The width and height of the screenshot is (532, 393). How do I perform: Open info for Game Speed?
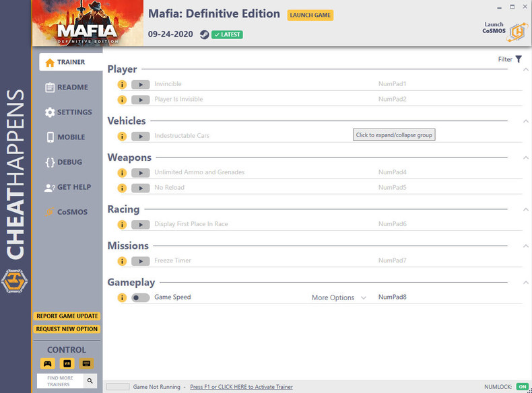click(122, 297)
